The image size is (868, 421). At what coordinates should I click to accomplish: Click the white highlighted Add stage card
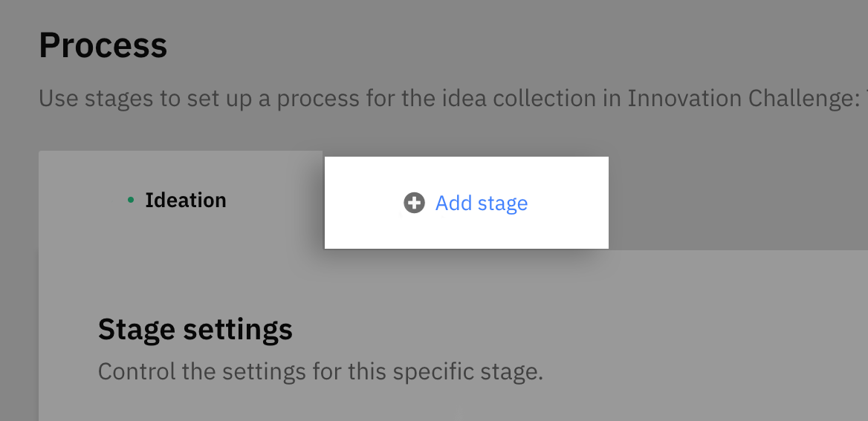coord(466,203)
